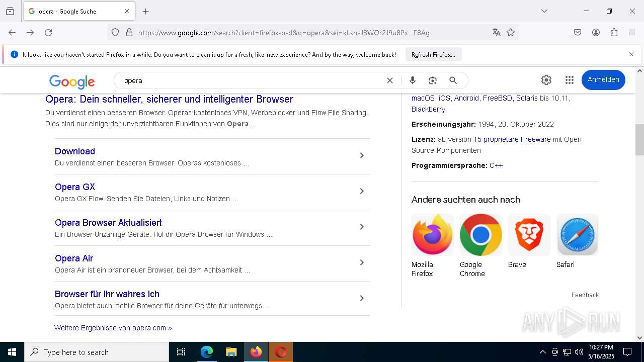The height and width of the screenshot is (362, 644).
Task: Open the list all tabs dropdown
Action: click(544, 11)
